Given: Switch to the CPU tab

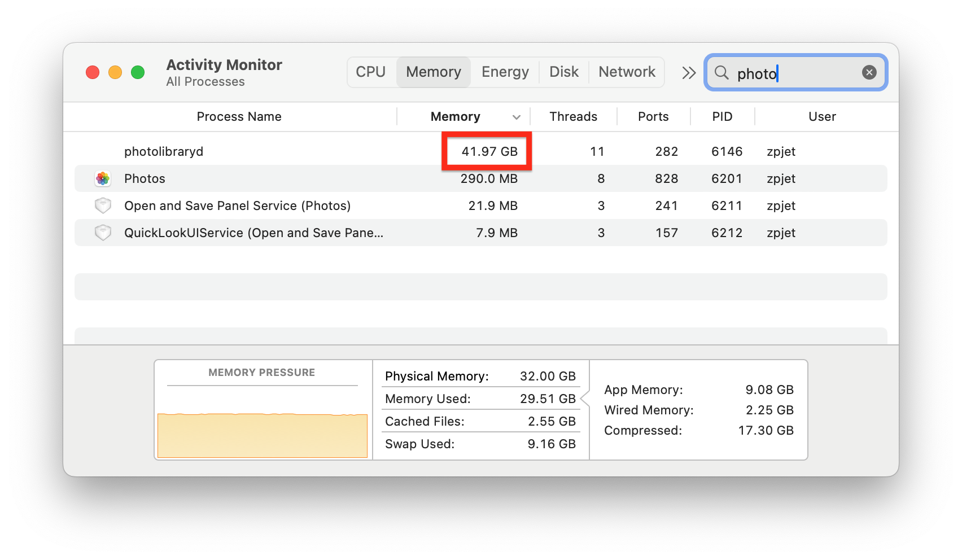Looking at the screenshot, I should (x=370, y=72).
